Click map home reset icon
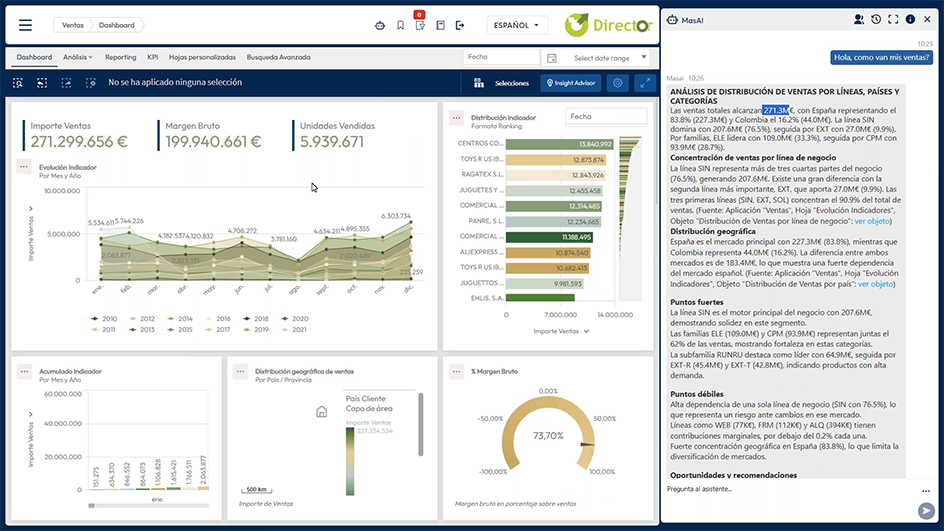The height and width of the screenshot is (531, 944). click(x=321, y=411)
